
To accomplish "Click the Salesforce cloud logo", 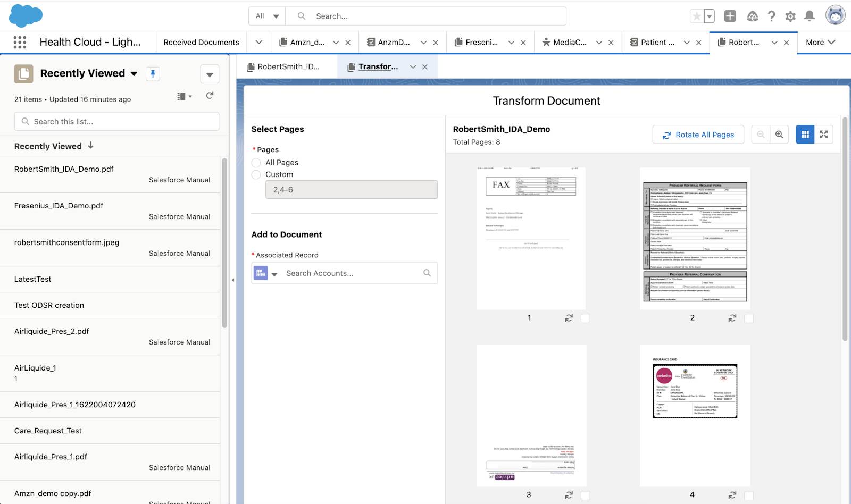I will [x=26, y=15].
